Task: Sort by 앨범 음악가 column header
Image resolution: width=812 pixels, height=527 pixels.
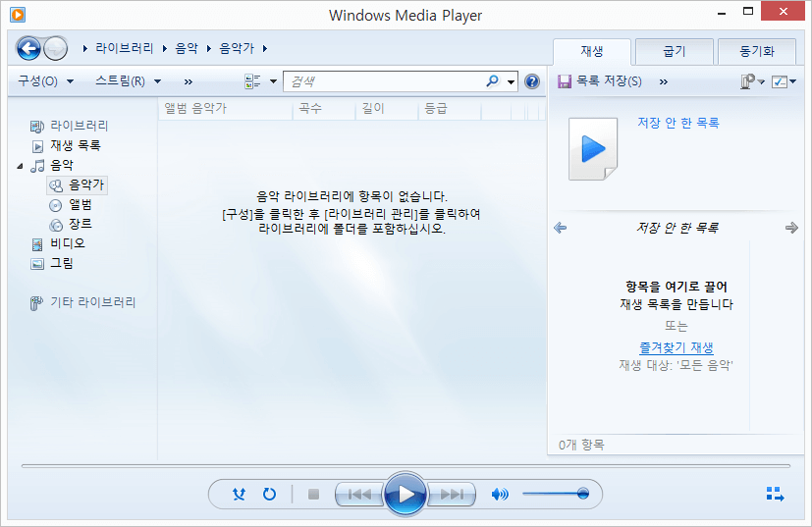Action: (x=225, y=109)
